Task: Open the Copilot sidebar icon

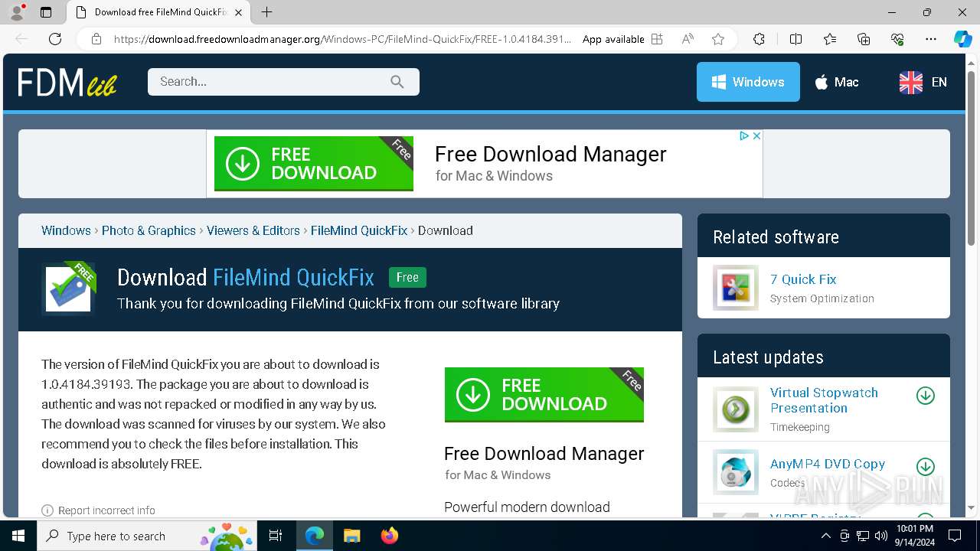Action: 962,39
